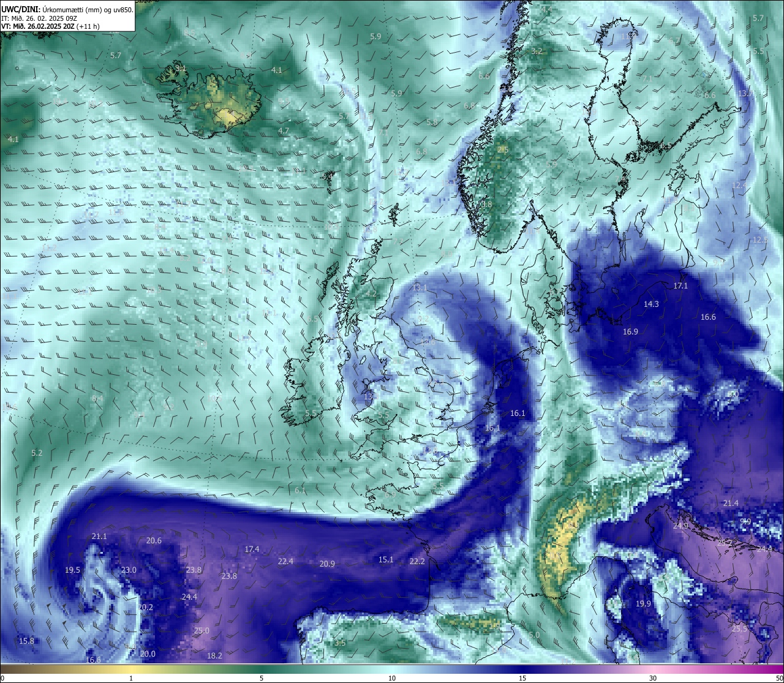The image size is (784, 683).
Task: Click the 16.9 value on the map
Action: (630, 332)
